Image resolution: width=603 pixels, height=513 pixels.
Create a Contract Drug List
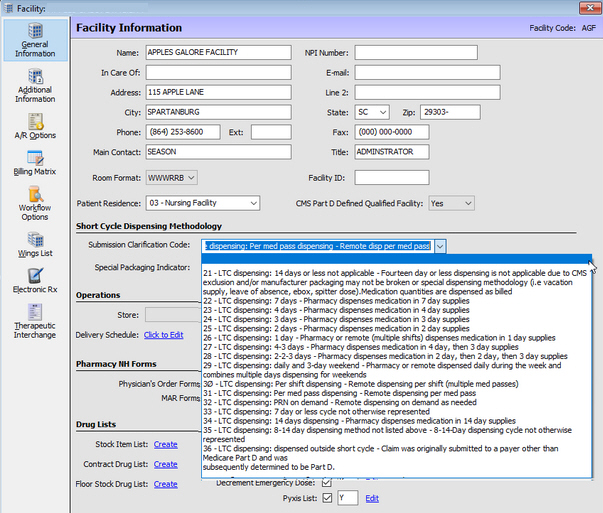pyautogui.click(x=166, y=464)
